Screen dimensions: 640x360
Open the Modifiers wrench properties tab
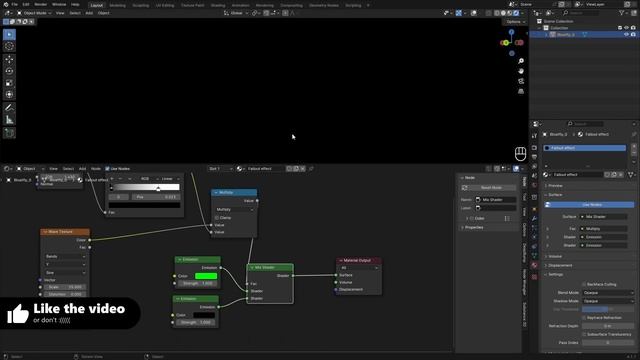tap(534, 218)
